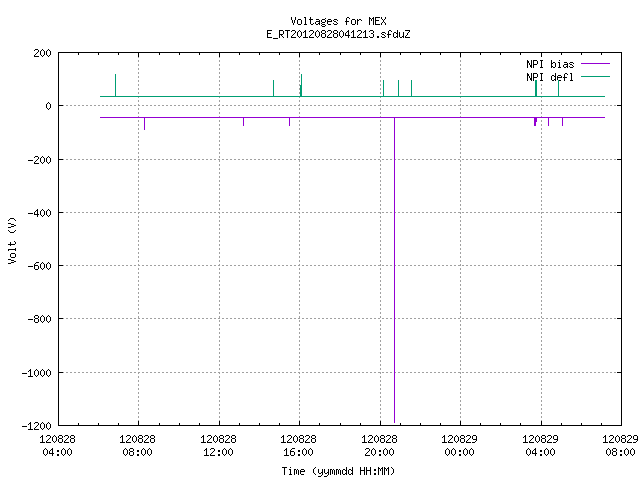Click the x-axis label 120828 20:00
The image size is (640, 480).
[379, 446]
